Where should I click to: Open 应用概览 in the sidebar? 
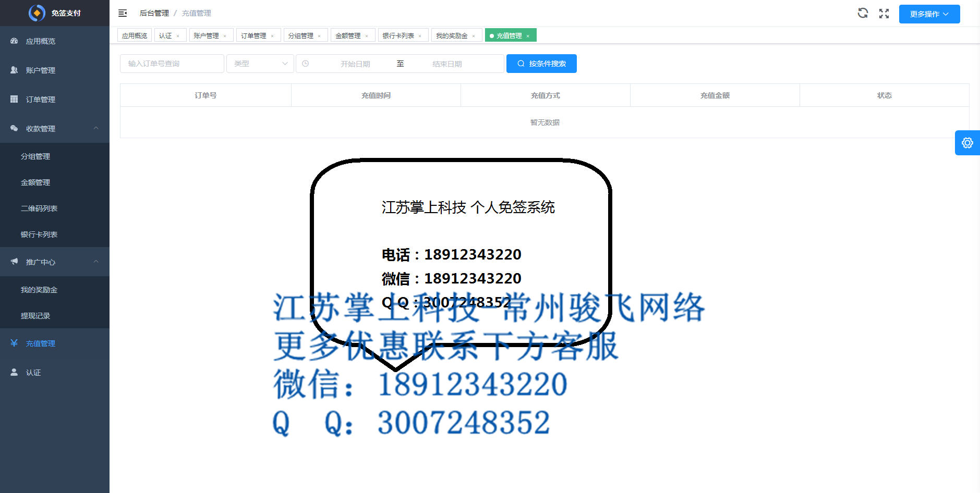(55, 41)
